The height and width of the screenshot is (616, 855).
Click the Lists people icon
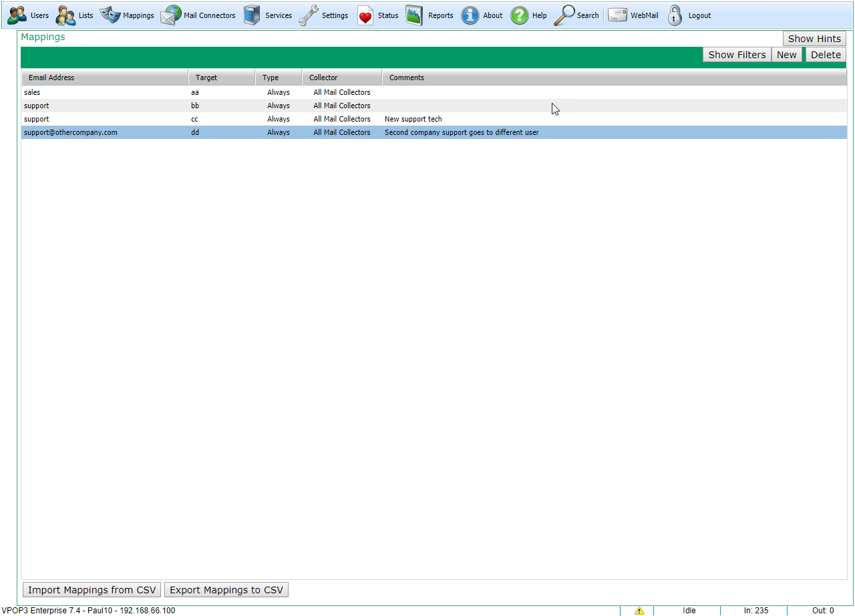click(x=65, y=15)
